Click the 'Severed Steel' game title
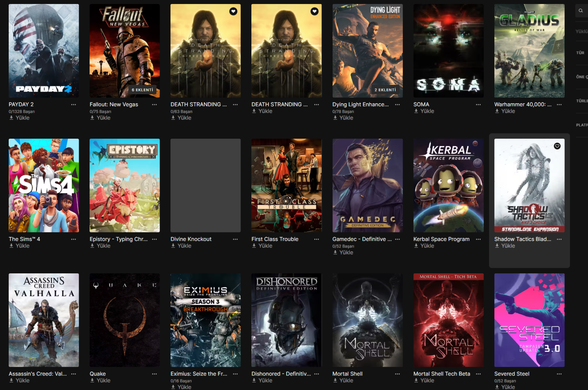Viewport: 588px width, 390px height. tap(512, 374)
